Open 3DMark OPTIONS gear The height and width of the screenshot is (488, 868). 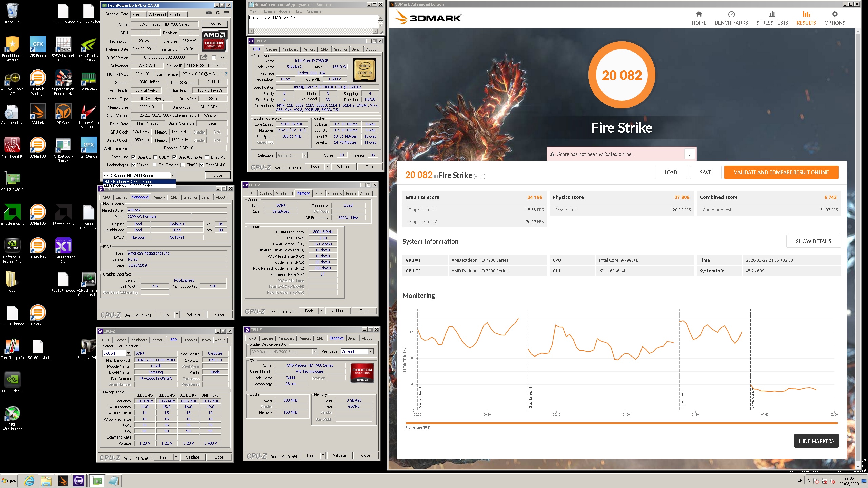click(x=835, y=18)
